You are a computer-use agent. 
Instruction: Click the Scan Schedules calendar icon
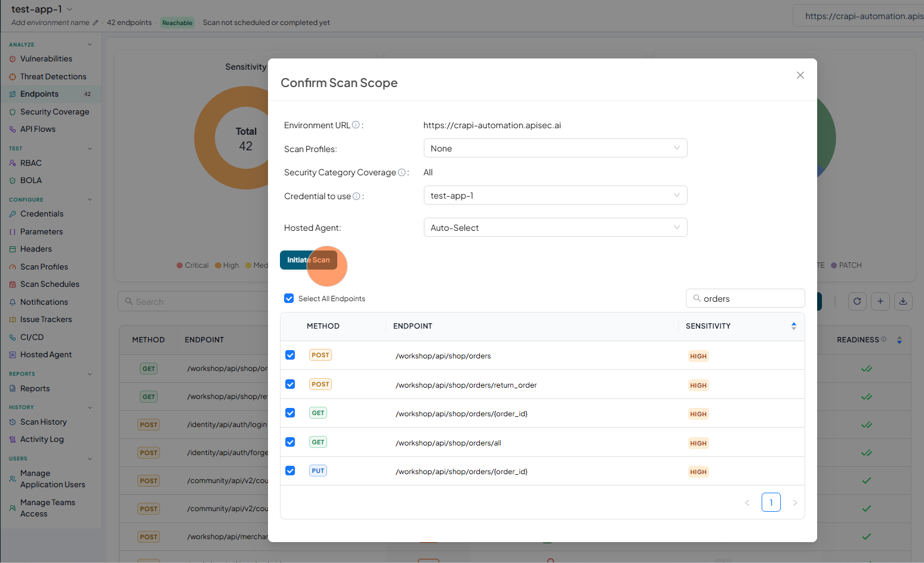point(13,284)
